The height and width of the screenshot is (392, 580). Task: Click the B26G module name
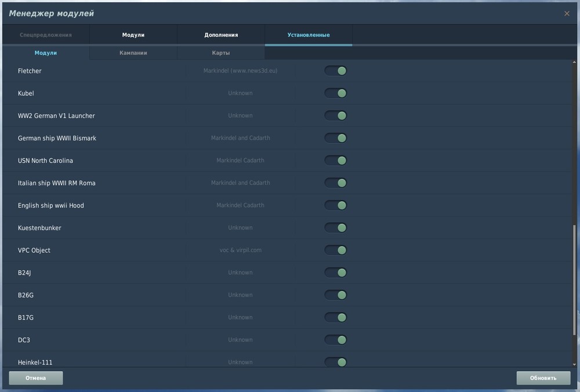(26, 295)
